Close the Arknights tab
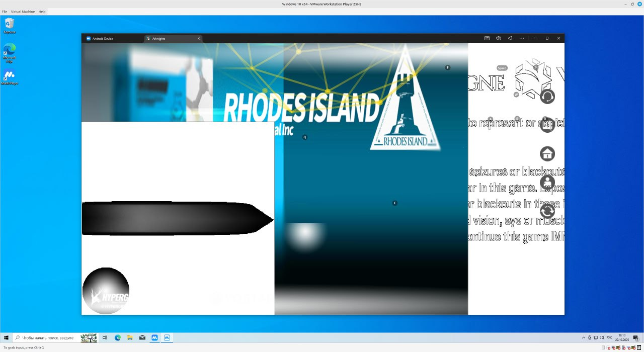Viewport: 644px width, 352px height. (199, 38)
